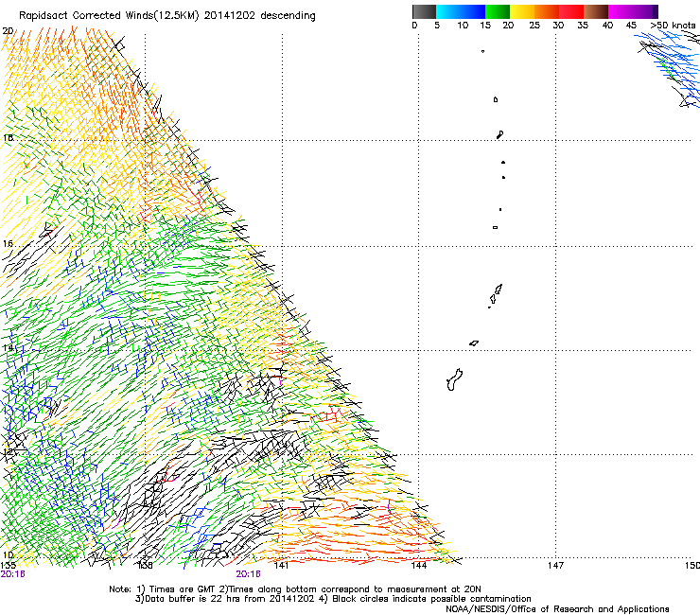Click the green 15-20 knots legend swatch
This screenshot has width=700, height=615.
(x=498, y=11)
